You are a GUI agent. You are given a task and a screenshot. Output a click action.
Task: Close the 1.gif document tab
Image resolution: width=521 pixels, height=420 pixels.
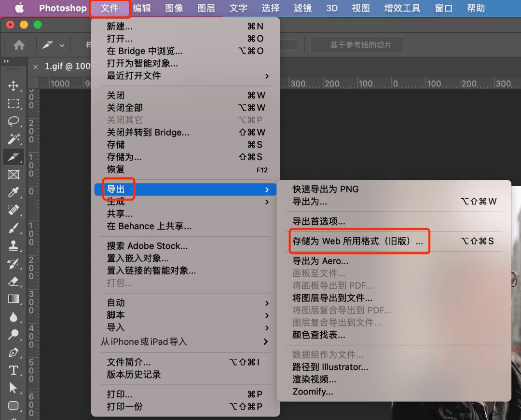click(36, 67)
